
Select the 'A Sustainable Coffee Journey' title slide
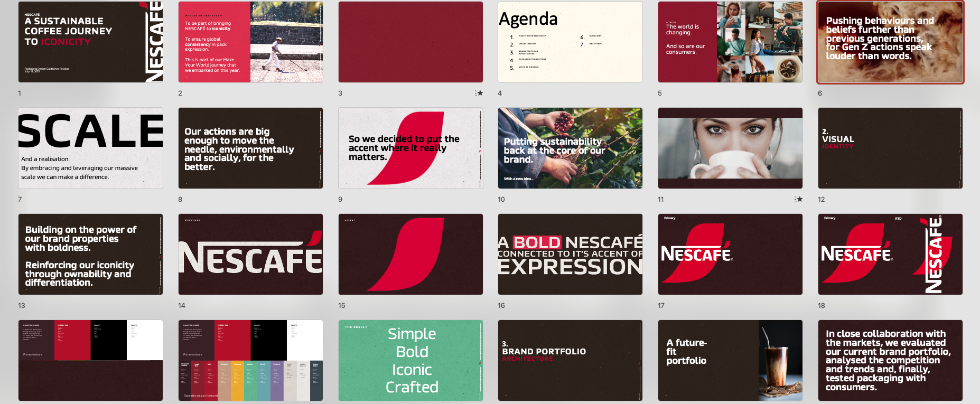pyautogui.click(x=91, y=42)
